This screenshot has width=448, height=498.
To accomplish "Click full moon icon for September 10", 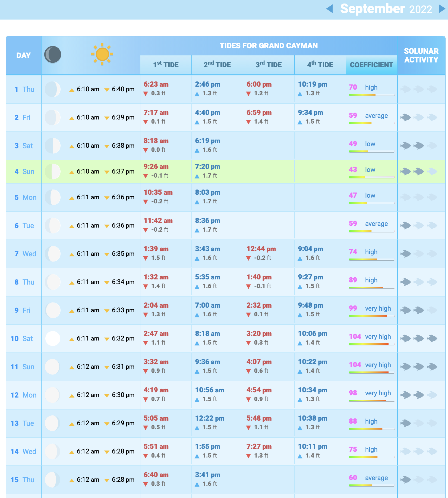I will 53,338.
